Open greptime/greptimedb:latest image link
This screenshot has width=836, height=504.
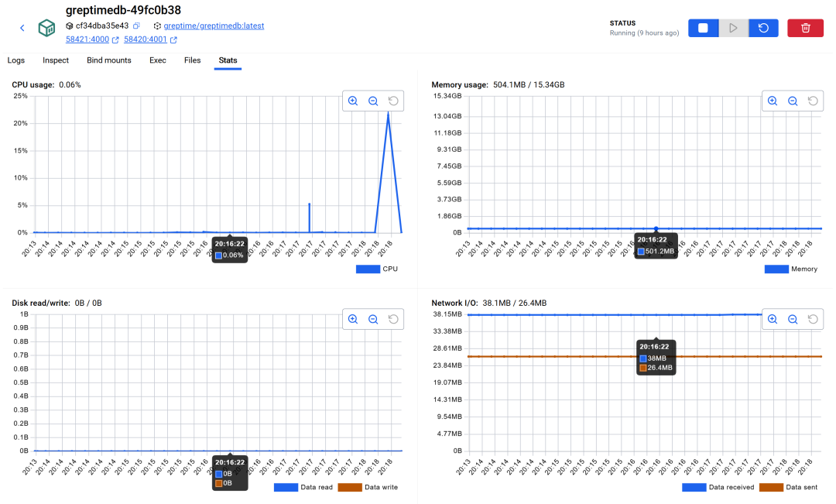click(x=214, y=26)
